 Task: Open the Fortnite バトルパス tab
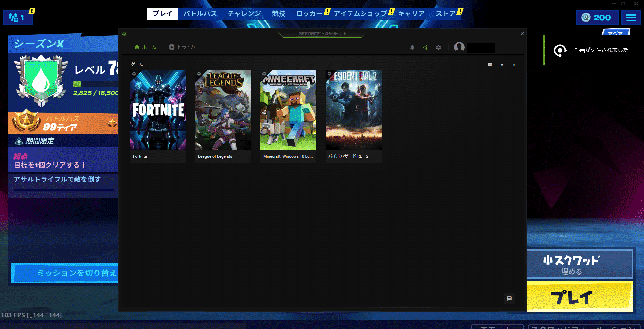[x=200, y=14]
